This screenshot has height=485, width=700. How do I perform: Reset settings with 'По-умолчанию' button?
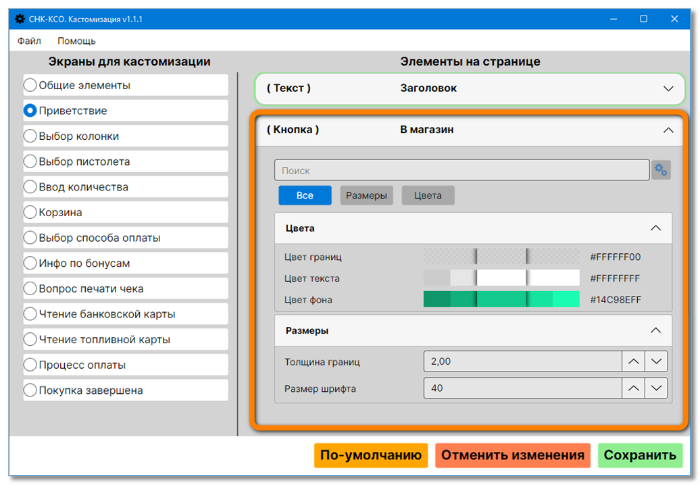370,456
